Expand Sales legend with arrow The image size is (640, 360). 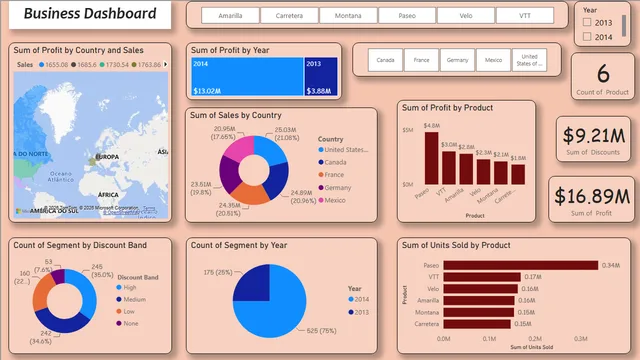pos(165,64)
